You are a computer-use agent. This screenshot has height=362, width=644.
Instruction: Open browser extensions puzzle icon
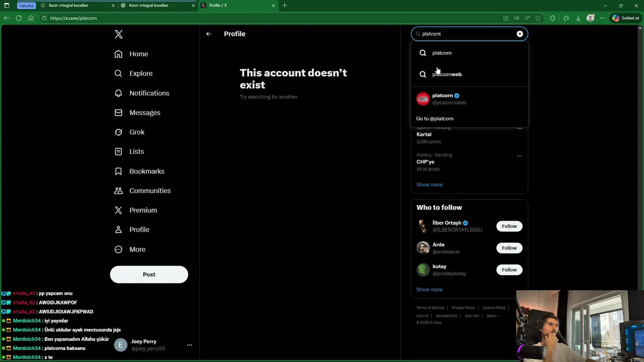click(x=552, y=18)
